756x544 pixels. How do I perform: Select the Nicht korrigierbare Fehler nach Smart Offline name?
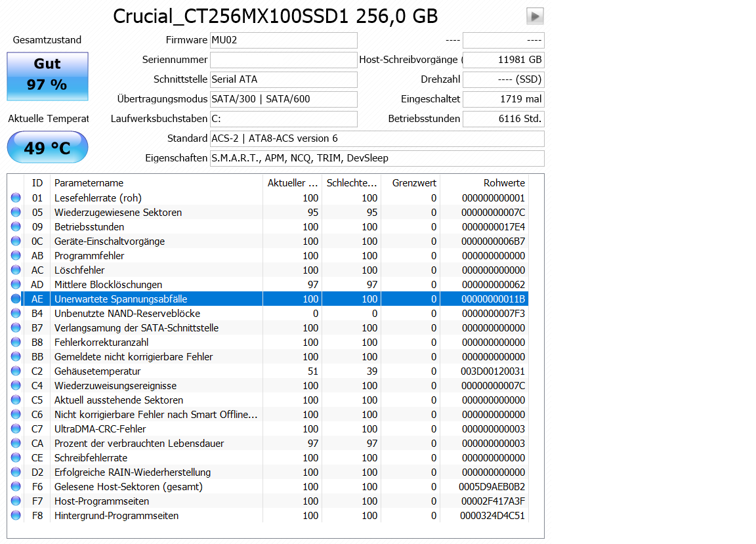click(156, 415)
